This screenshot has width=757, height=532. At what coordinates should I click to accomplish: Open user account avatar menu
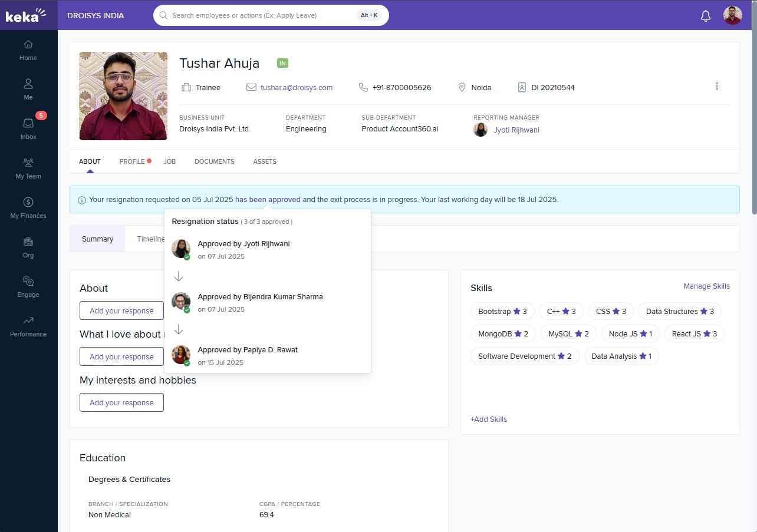[x=732, y=15]
